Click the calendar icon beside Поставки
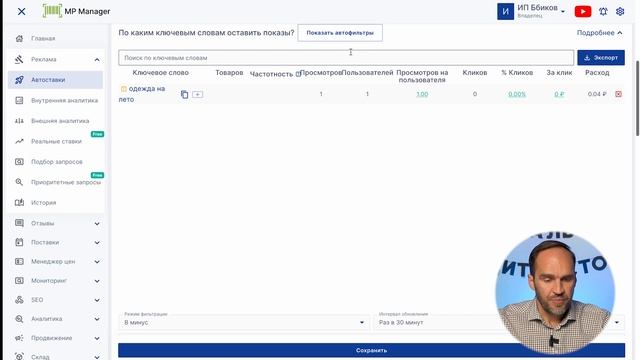Viewport: 640px width, 360px height. (19, 242)
